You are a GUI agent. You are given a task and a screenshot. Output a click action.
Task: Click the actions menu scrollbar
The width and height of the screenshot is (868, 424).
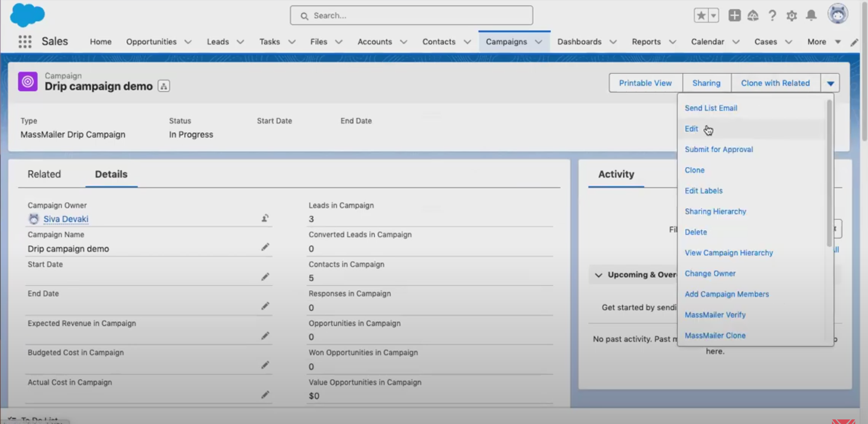(829, 173)
